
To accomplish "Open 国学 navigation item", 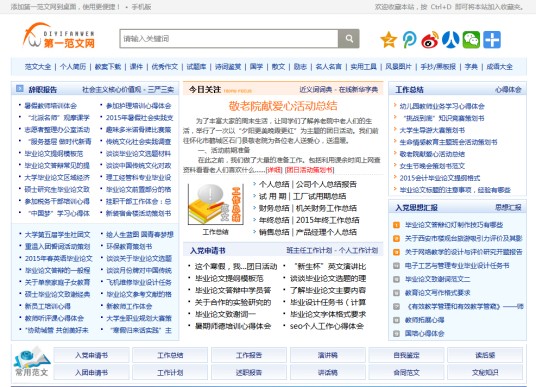I will pos(256,67).
